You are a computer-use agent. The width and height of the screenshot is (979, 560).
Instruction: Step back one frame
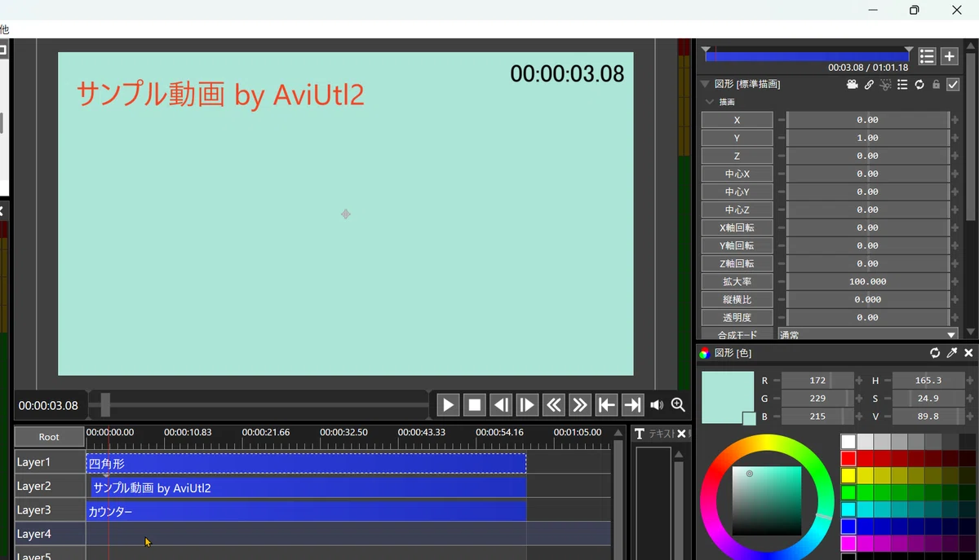[501, 405]
